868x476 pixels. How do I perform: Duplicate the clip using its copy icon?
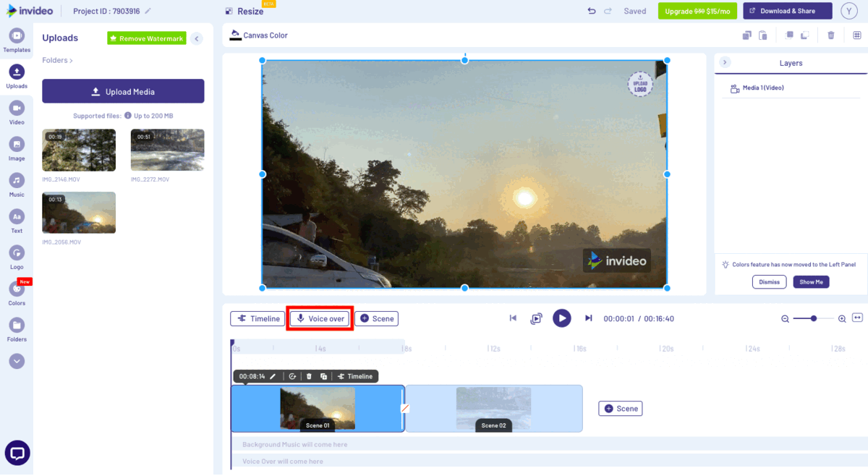pos(325,376)
